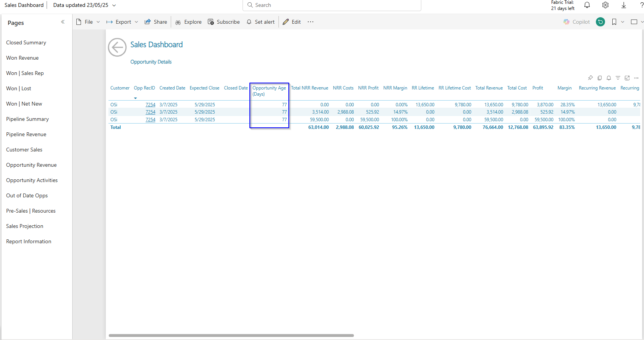The height and width of the screenshot is (340, 644).
Task: Sort by Total NRR Revenue header
Action: pos(309,88)
